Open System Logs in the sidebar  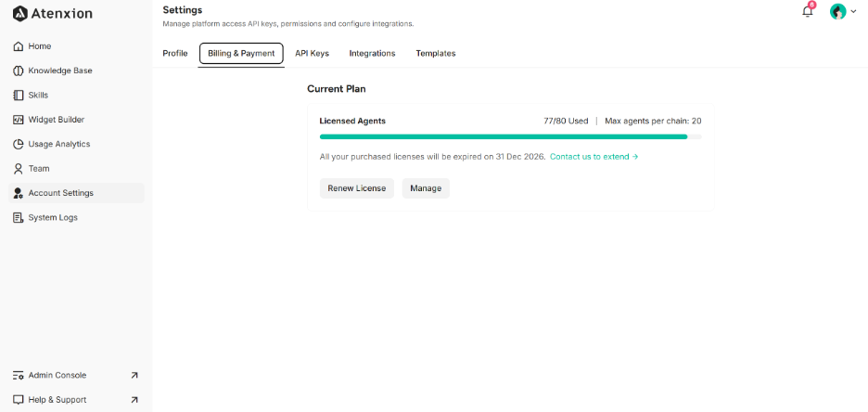tap(76, 218)
